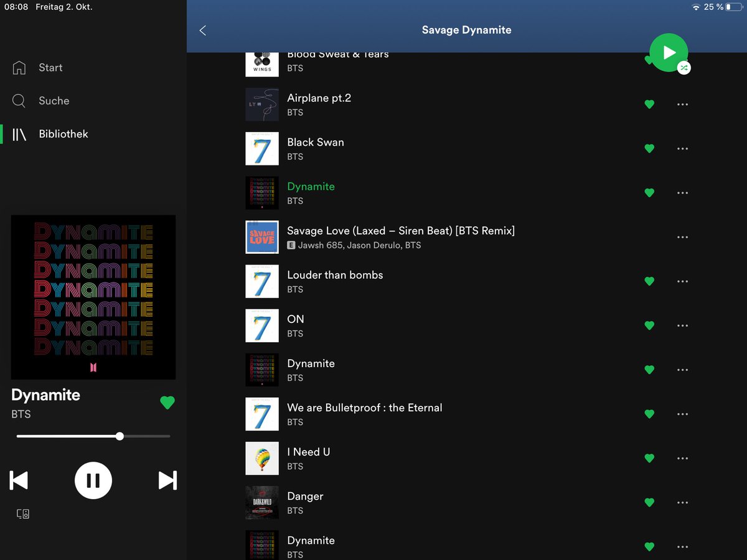
Task: Tap the progress slider knob
Action: 120,436
